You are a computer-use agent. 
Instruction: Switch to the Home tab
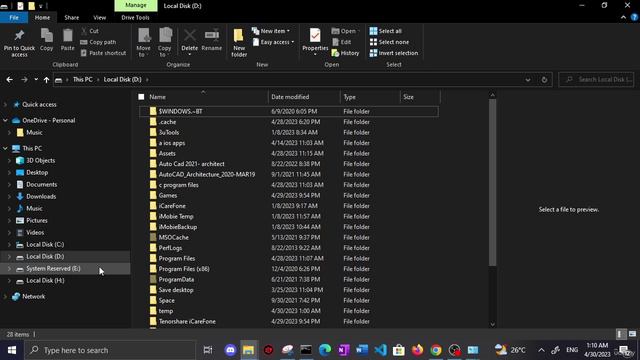coord(42,18)
